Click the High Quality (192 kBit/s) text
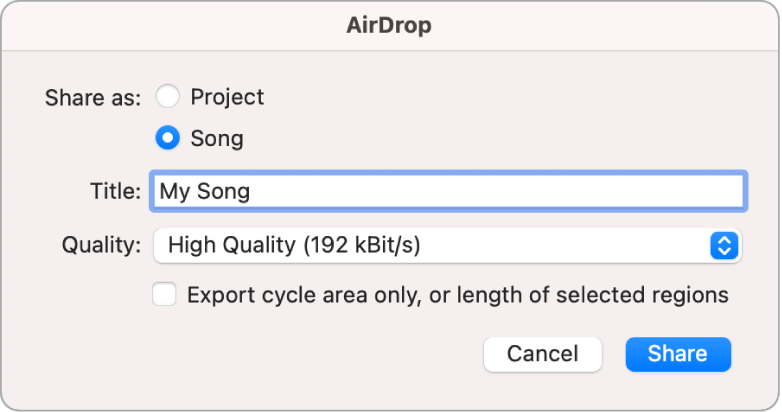 (x=294, y=245)
